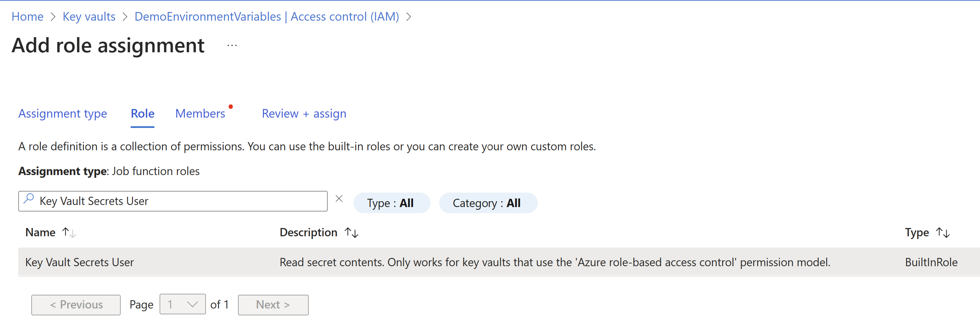
Task: Open the Review + assign tab
Action: point(304,113)
